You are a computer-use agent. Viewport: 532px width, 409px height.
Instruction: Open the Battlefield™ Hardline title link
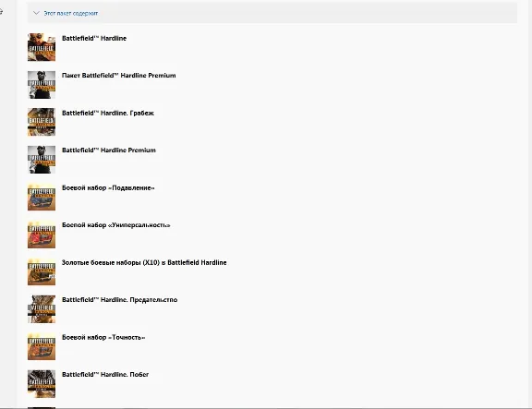point(94,39)
